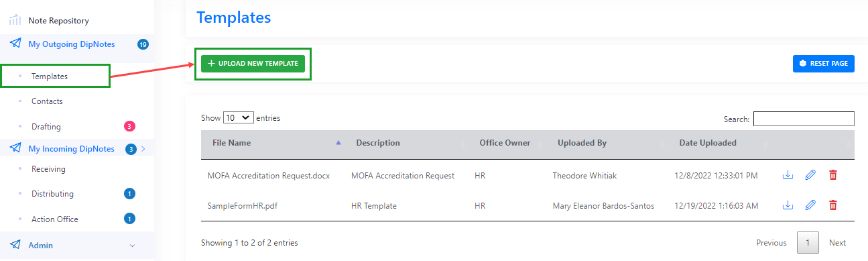Image resolution: width=868 pixels, height=261 pixels.
Task: Download MOFA Accreditation Request.docx file
Action: coord(788,175)
